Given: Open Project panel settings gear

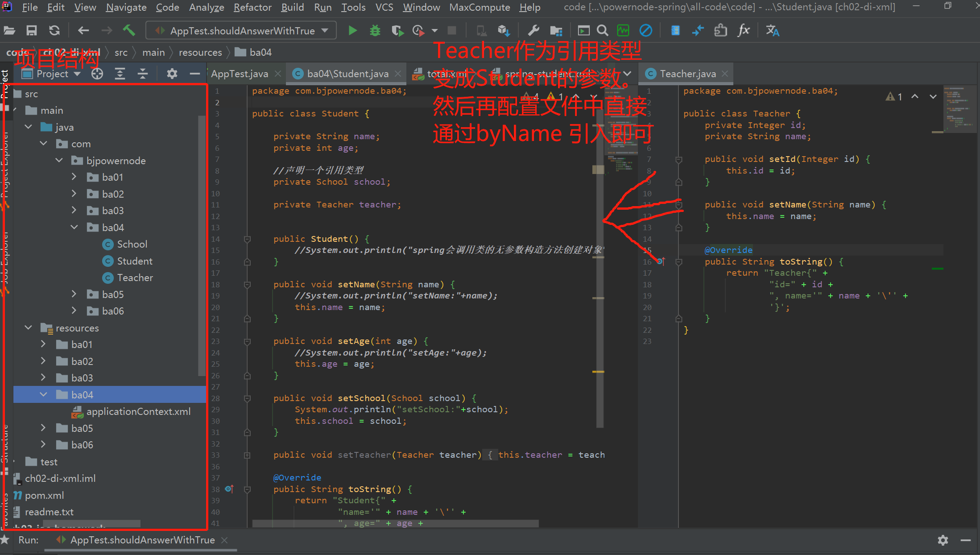Looking at the screenshot, I should pos(172,74).
